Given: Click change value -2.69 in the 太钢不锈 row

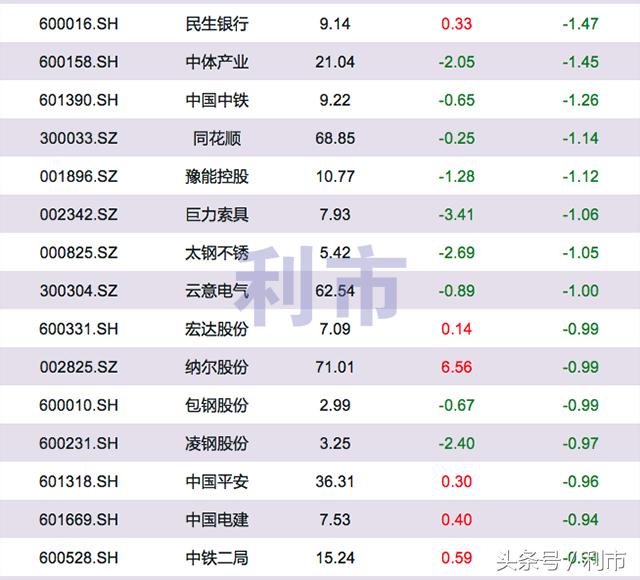Looking at the screenshot, I should click(x=457, y=253).
